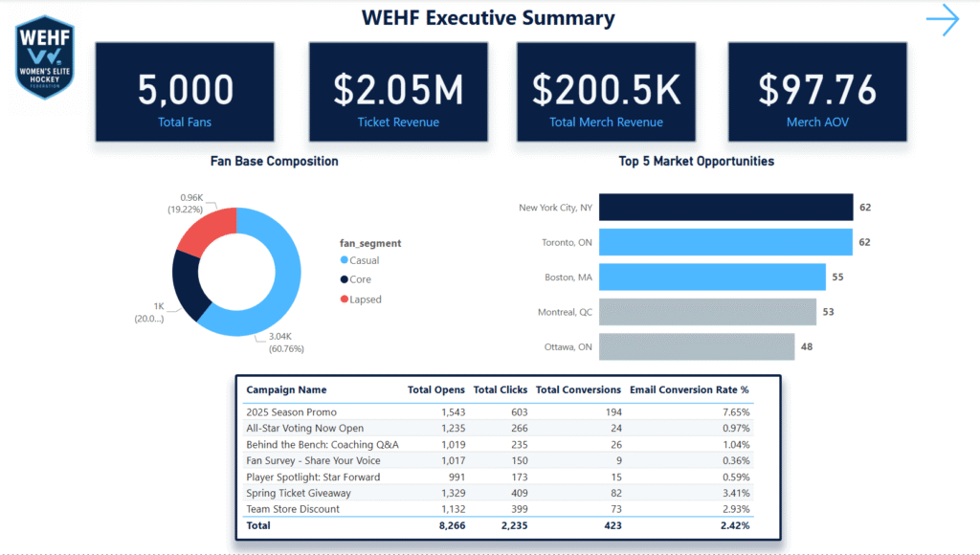Select the Lapsed legend color dot

point(344,299)
